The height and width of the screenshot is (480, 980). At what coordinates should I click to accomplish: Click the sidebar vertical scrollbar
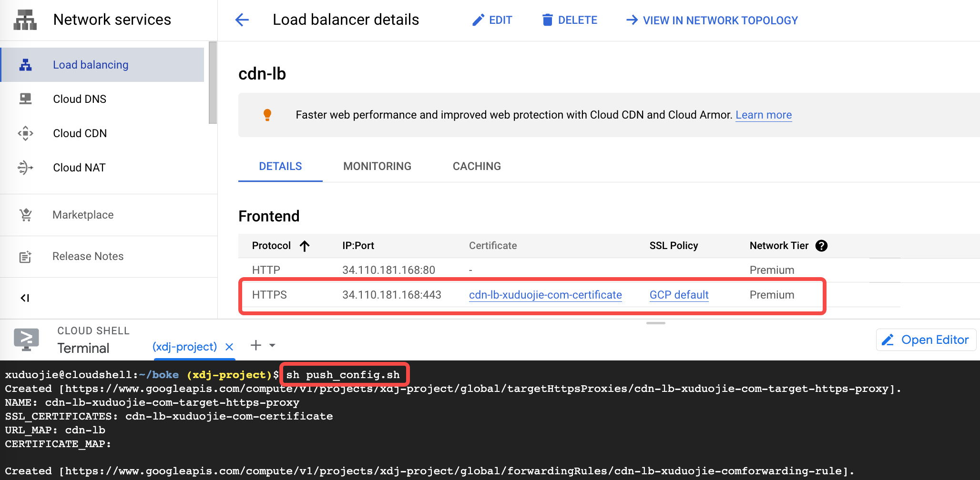tap(213, 83)
